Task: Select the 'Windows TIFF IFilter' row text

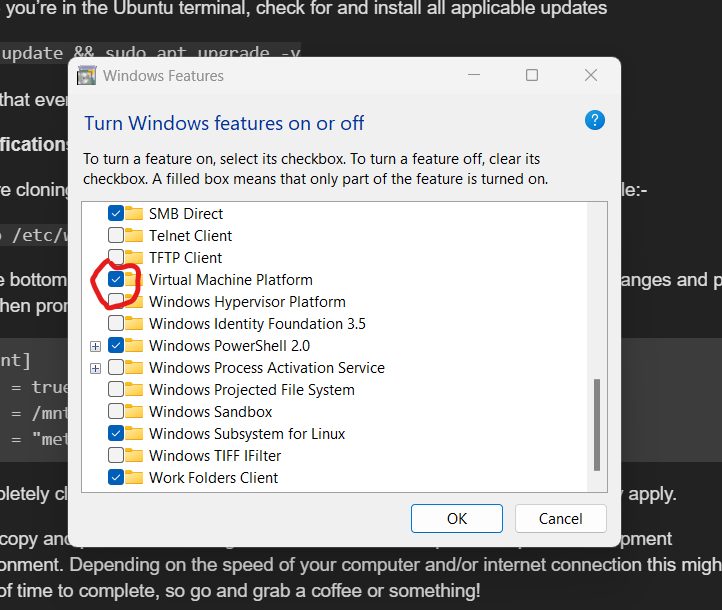Action: click(215, 456)
